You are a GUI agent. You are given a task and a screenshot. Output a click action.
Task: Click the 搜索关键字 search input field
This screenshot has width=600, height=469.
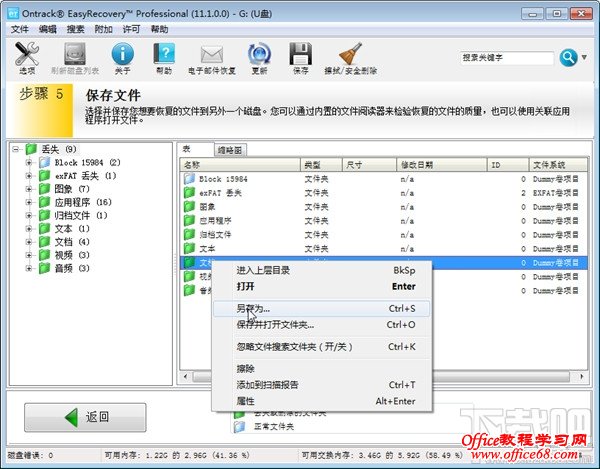click(x=507, y=58)
